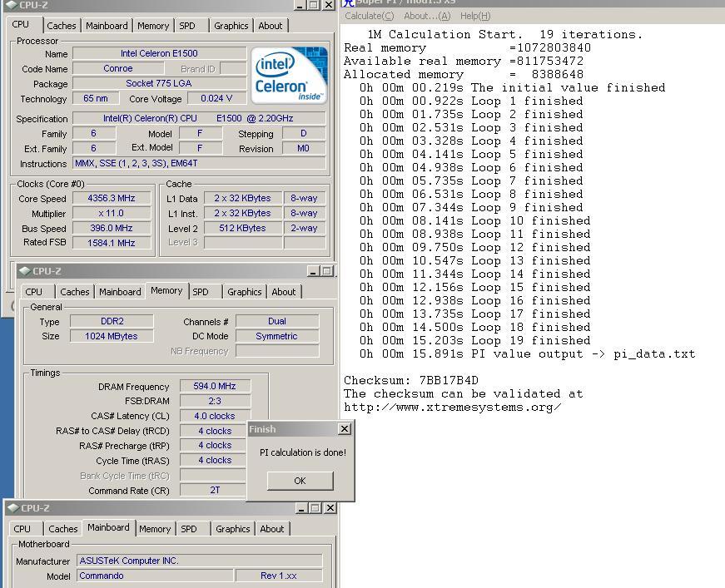The image size is (725, 588).
Task: Click the Manufacturer field ASUSTeK Computer INC.
Action: point(199,561)
